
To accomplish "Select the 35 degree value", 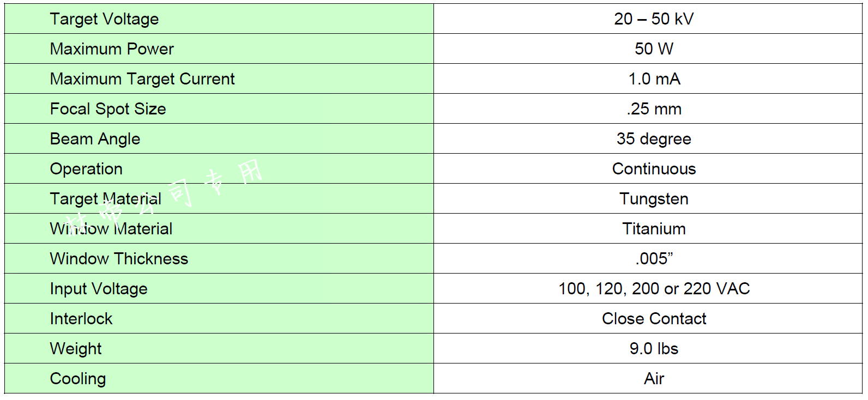I will pyautogui.click(x=654, y=139).
